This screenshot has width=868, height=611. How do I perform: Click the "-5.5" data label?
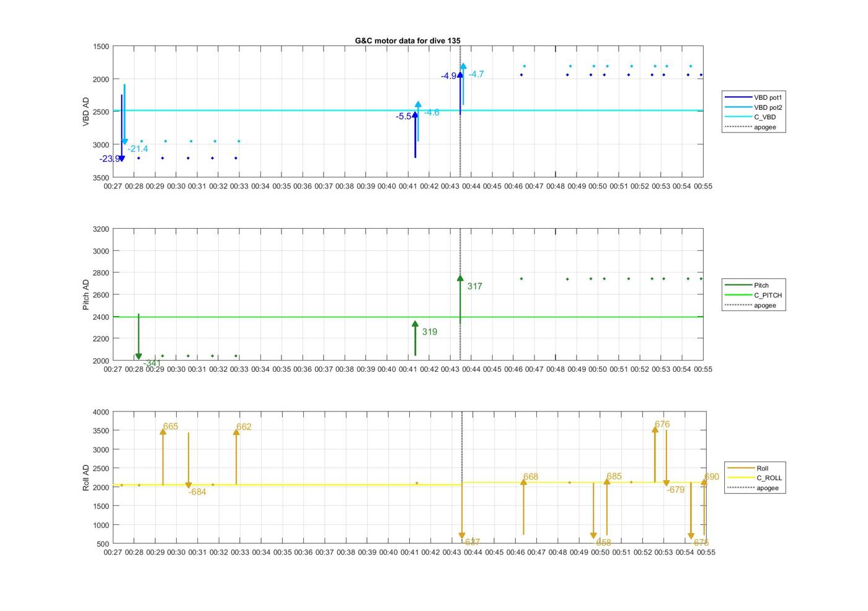coord(404,116)
